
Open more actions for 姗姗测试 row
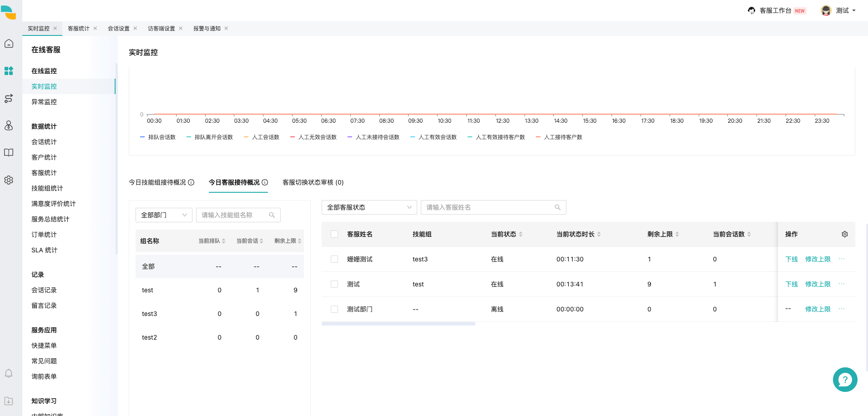click(x=842, y=259)
